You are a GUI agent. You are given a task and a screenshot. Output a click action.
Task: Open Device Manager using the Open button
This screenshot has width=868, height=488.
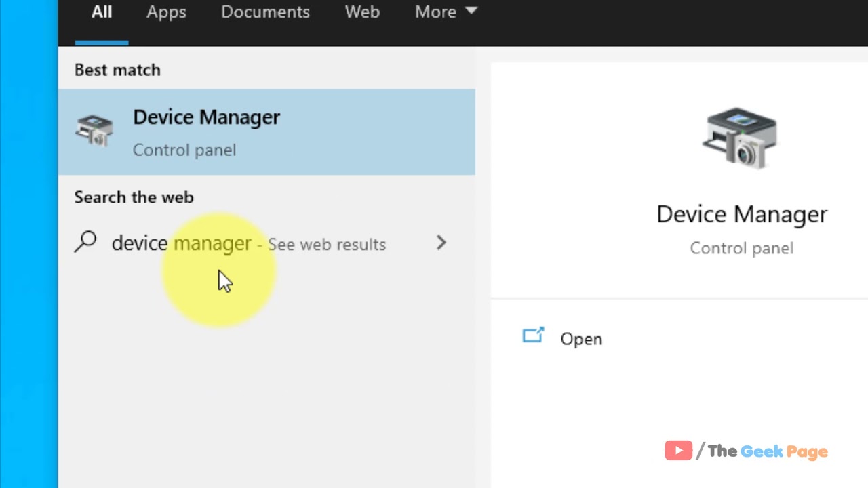(581, 339)
